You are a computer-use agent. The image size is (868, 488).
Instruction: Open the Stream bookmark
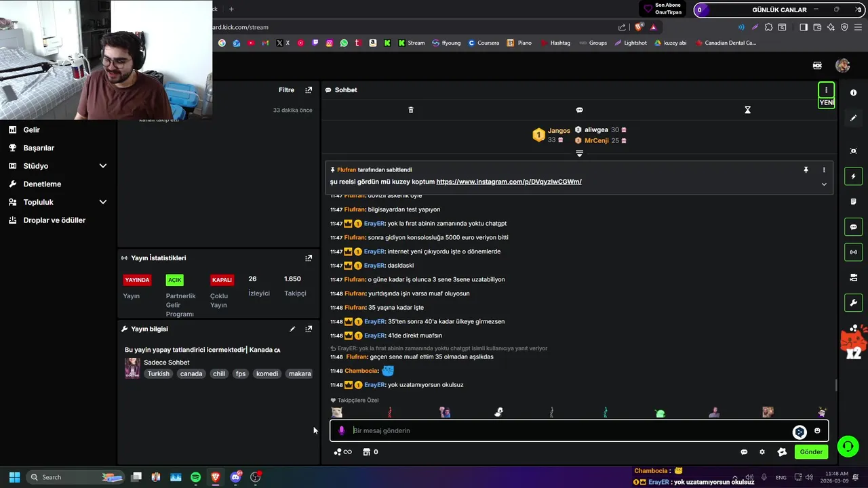[x=412, y=43]
